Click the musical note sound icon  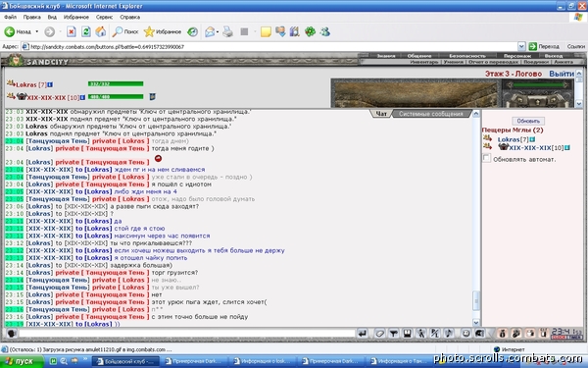449,333
